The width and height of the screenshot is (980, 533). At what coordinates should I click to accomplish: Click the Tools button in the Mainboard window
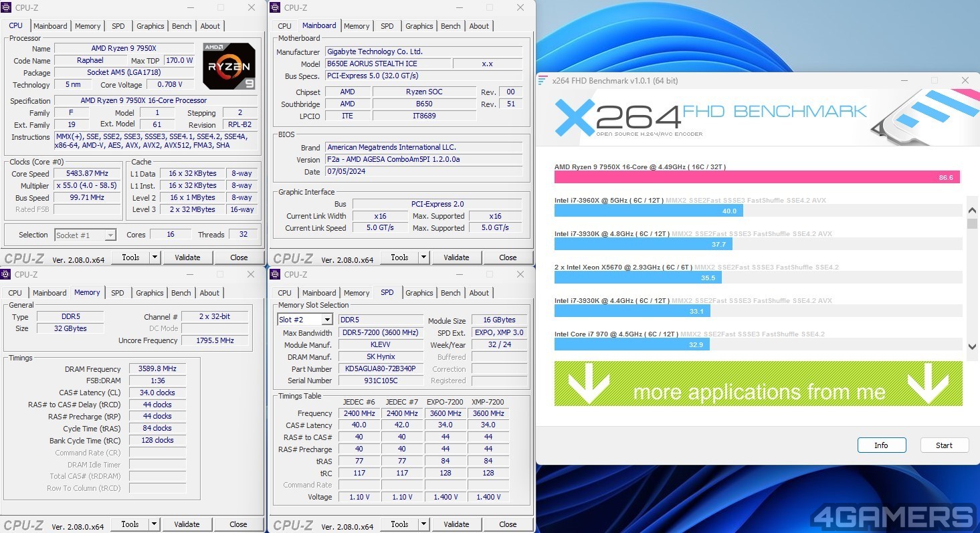click(x=399, y=257)
